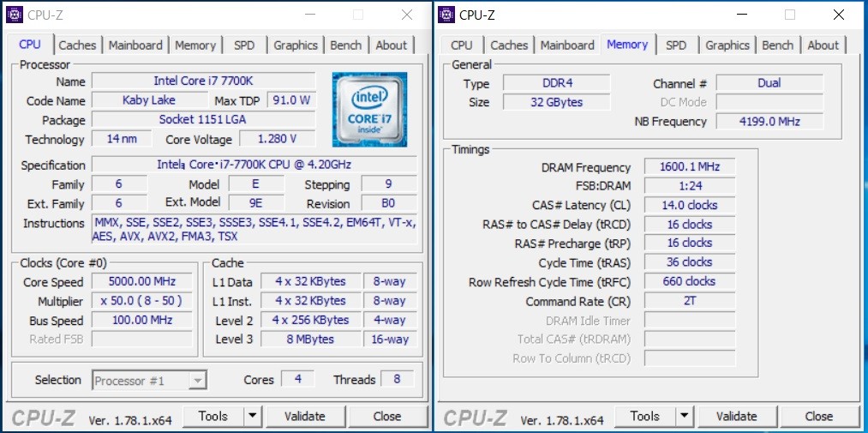Click the Bus Speed value 100.00 MHz
Viewport: 868px width, 433px height.
141,320
